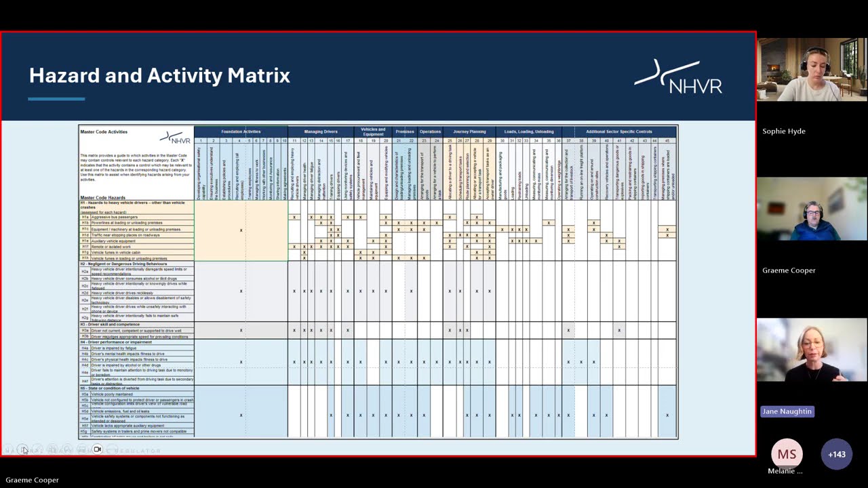
Task: Click Additional Sector Specific Controls header
Action: (619, 131)
